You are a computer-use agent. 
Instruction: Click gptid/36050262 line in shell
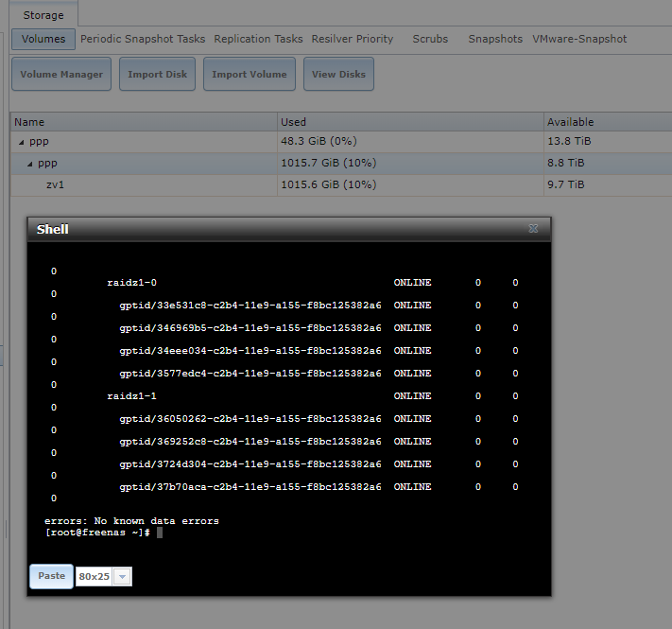[x=250, y=418]
